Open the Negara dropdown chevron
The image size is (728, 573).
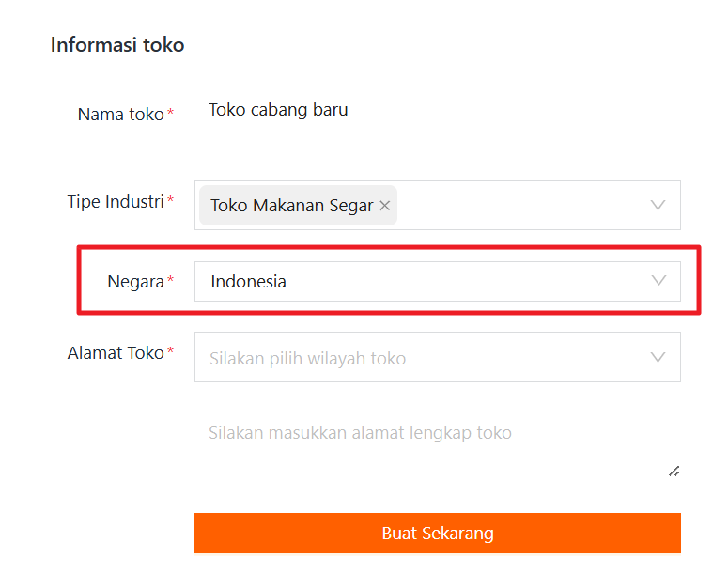click(x=658, y=281)
